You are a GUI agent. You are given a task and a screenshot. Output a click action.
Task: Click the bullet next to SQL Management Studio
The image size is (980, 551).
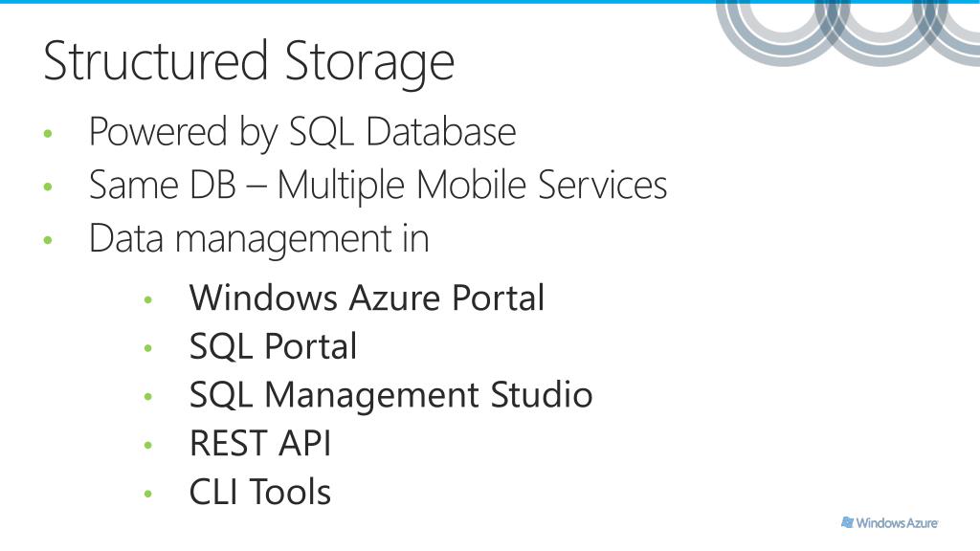pos(148,397)
